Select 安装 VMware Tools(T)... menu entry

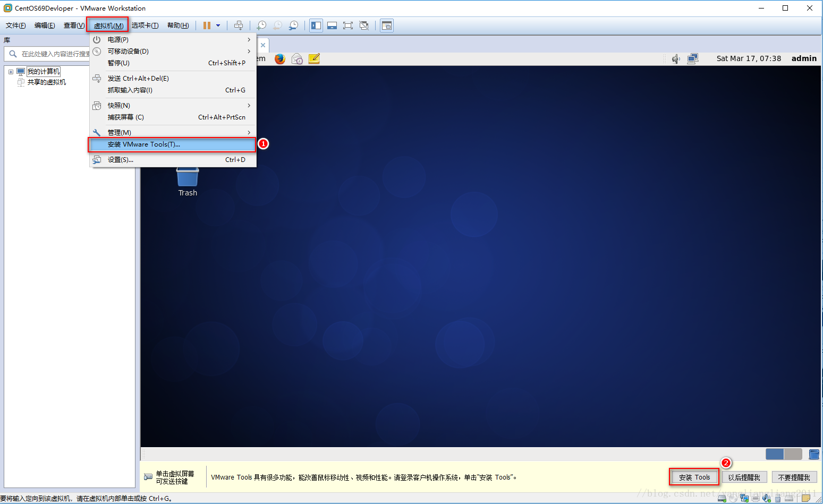(173, 144)
